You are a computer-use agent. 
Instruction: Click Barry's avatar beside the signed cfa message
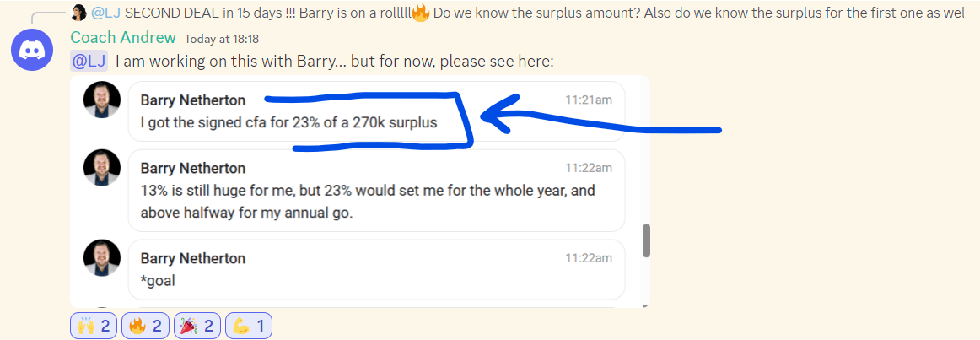[102, 100]
